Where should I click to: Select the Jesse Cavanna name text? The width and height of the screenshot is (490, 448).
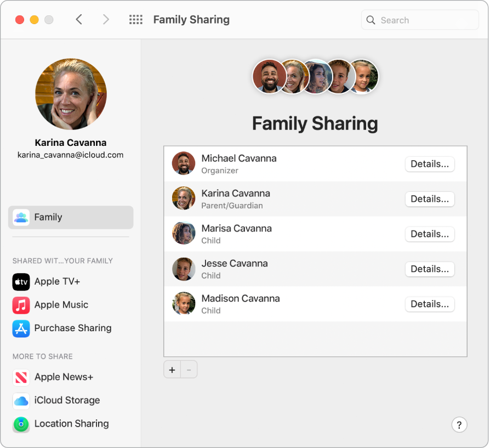coord(235,263)
